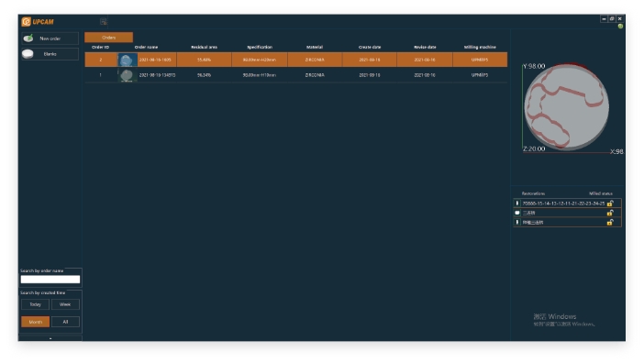Sort by Residual area column header
This screenshot has height=363, width=644.
click(205, 47)
